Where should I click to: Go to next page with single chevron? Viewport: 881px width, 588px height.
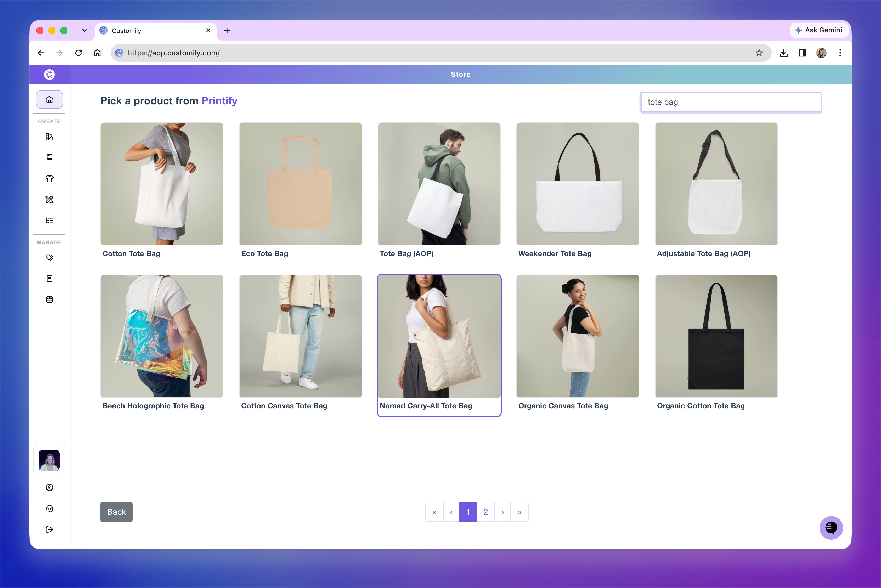point(502,512)
